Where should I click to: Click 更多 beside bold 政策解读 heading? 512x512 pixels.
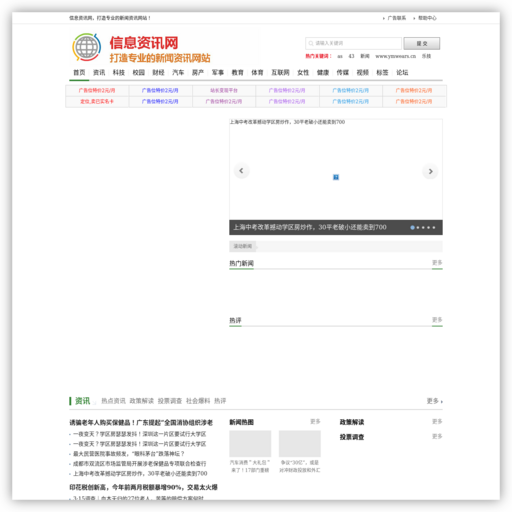pyautogui.click(x=437, y=422)
